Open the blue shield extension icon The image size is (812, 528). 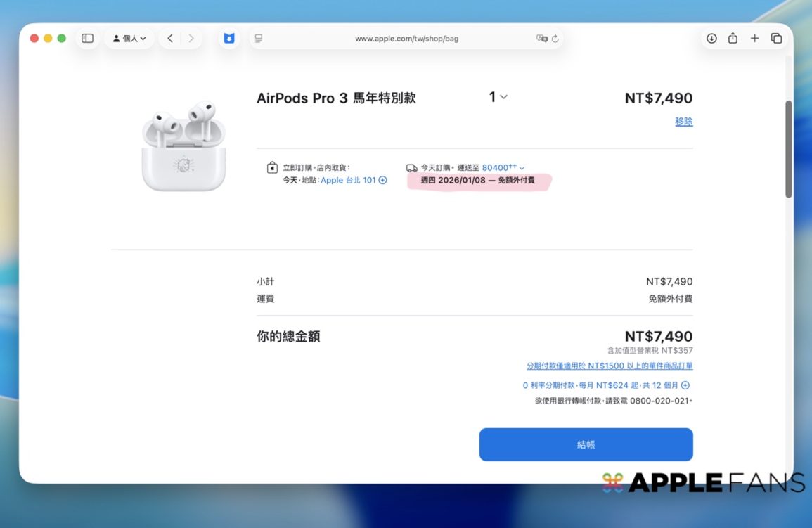(228, 39)
